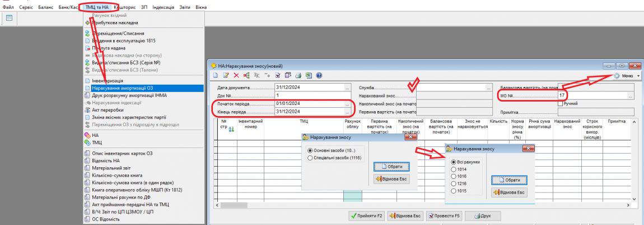Open the 'Звіти' menu
This screenshot has width=644, height=225.
pos(184,7)
